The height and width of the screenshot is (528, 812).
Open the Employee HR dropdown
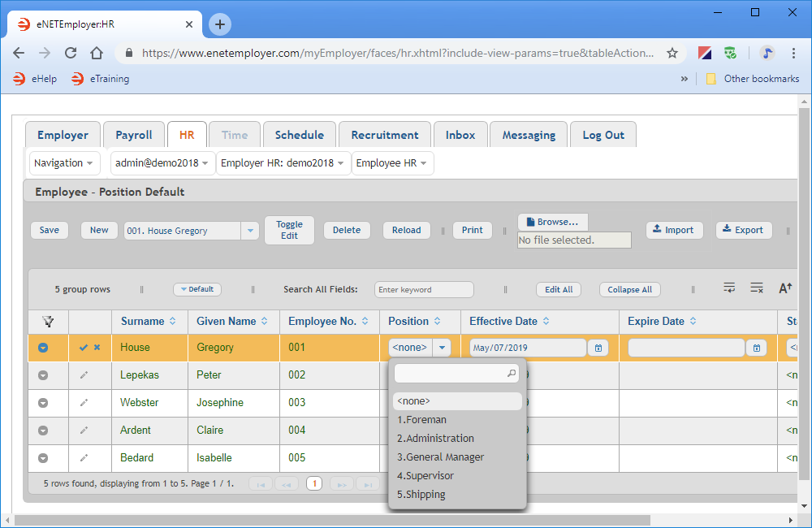click(392, 162)
